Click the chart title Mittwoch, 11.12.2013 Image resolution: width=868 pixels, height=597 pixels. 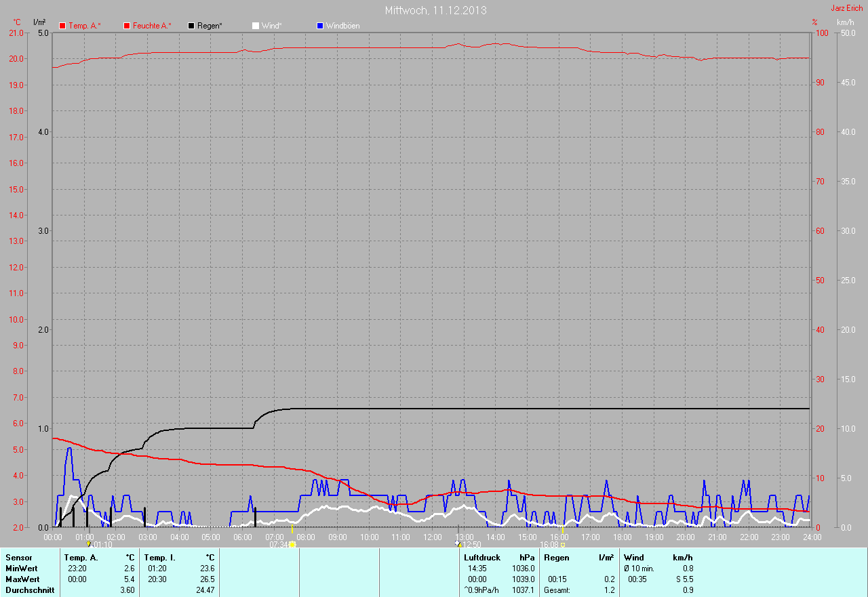(x=435, y=10)
